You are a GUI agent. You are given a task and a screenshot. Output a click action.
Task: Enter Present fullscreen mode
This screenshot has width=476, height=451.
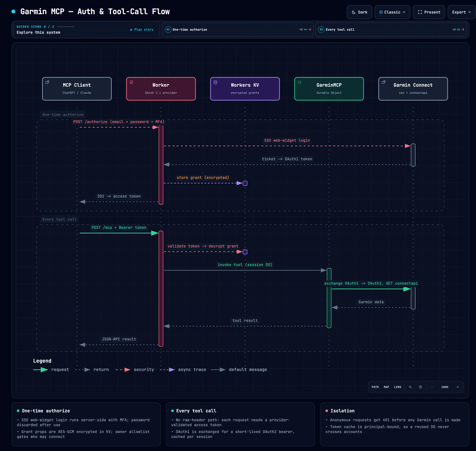[429, 12]
